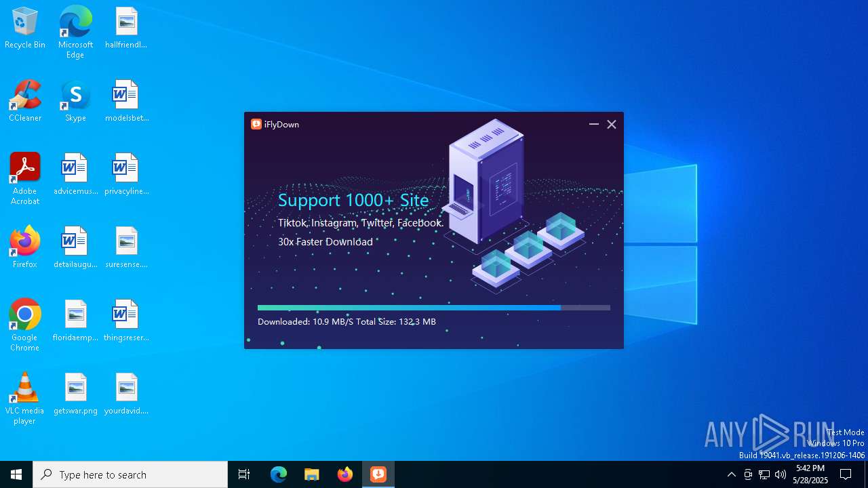
Task: Open the Google Chrome desktop shortcut
Action: point(25,325)
